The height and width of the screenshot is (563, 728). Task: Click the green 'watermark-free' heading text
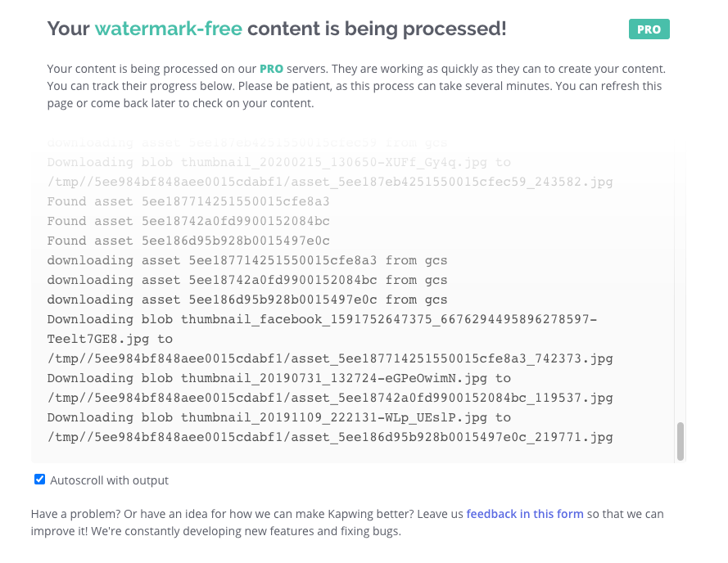coord(168,29)
